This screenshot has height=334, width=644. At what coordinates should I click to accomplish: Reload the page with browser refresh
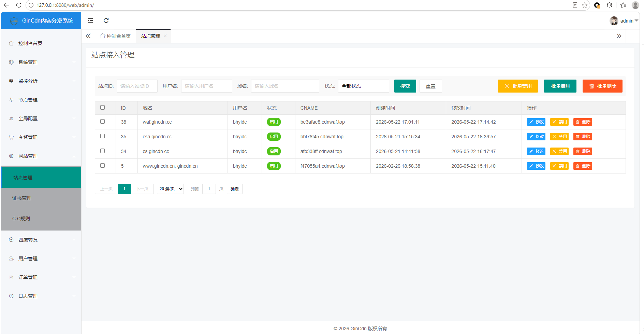point(19,5)
